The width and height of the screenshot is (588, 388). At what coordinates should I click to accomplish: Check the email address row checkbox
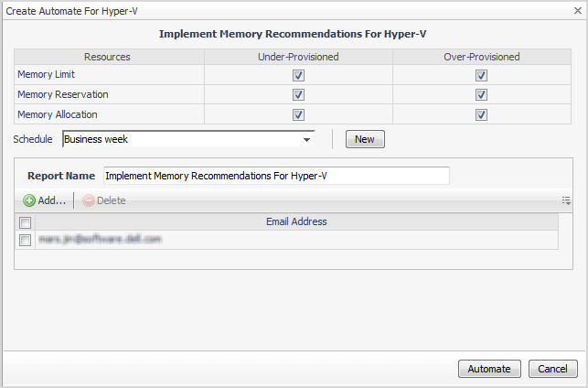pos(26,240)
